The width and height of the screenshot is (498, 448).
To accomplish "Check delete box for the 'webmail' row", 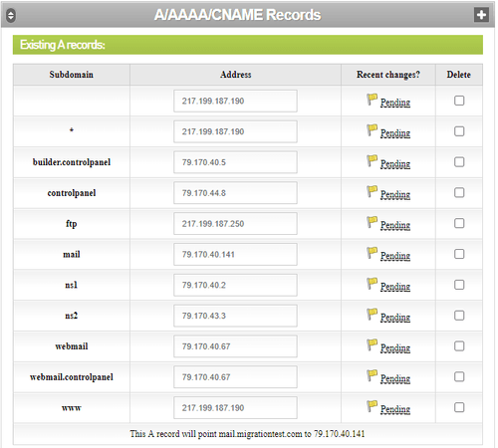I will click(x=459, y=346).
